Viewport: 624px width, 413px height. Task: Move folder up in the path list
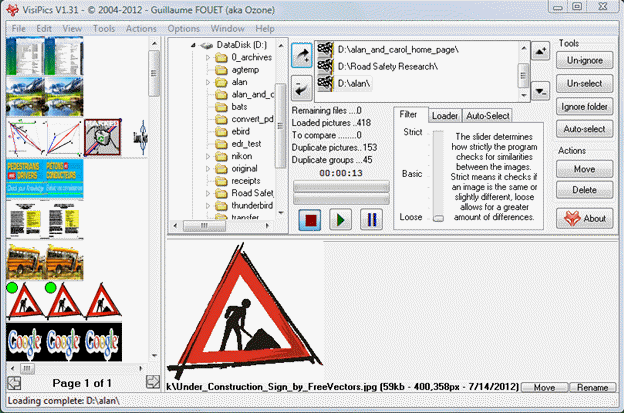540,51
